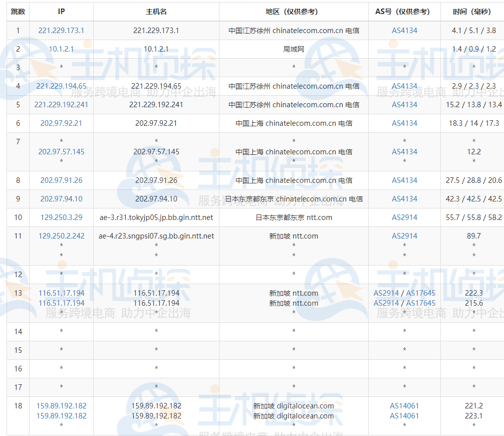
Task: Click AS2914 link in hop 11 row
Action: tap(404, 236)
